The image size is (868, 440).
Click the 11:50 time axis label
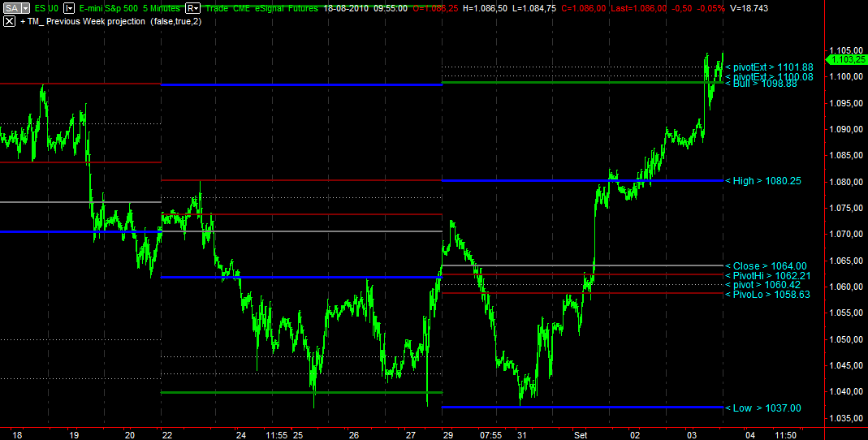785,436
